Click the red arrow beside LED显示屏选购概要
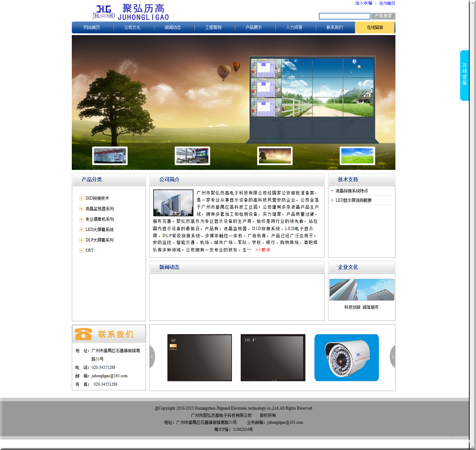The image size is (476, 450). pos(332,200)
